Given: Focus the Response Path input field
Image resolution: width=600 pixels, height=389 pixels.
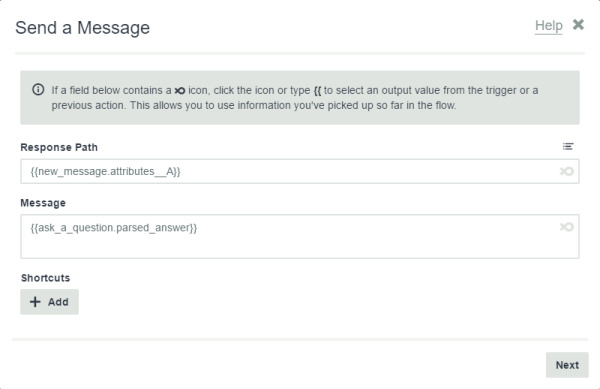Looking at the screenshot, I should point(300,171).
